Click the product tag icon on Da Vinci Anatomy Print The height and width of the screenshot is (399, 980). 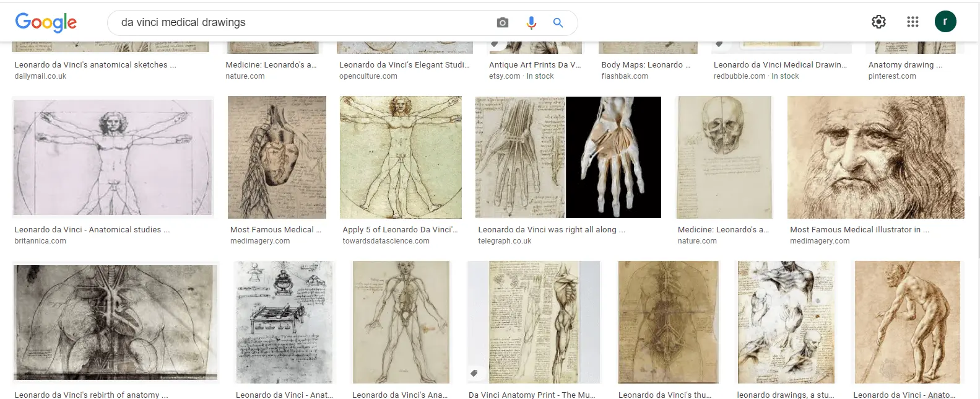tap(474, 373)
